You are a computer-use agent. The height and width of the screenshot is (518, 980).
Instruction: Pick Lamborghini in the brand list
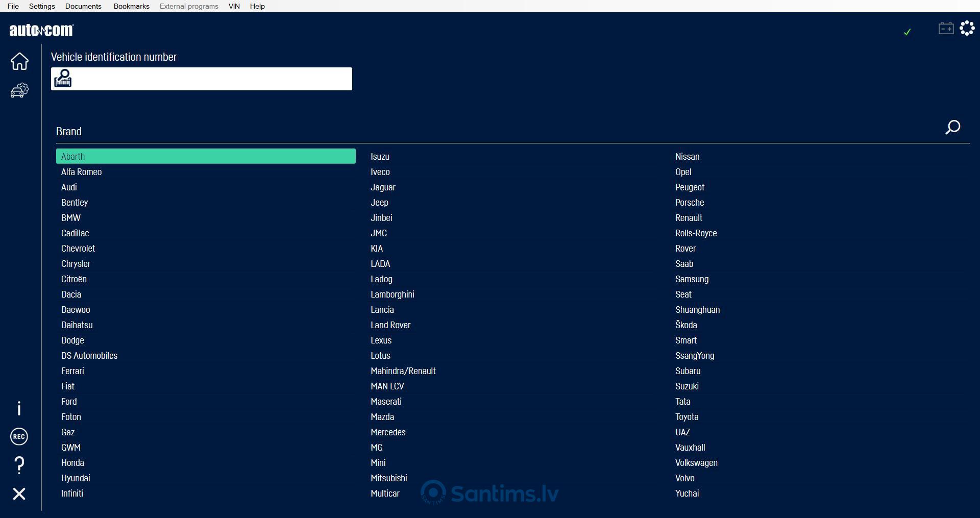pos(393,294)
